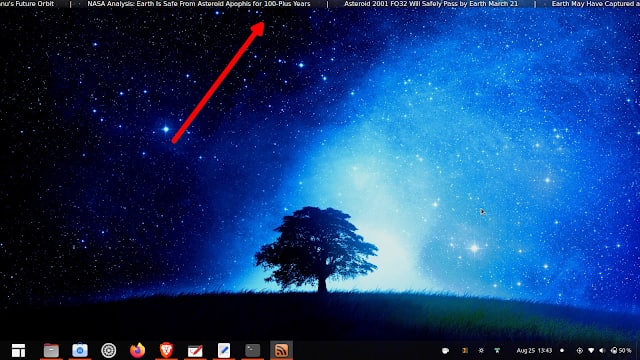This screenshot has width=640, height=360.
Task: Open the chat bubble tray icon
Action: (445, 351)
